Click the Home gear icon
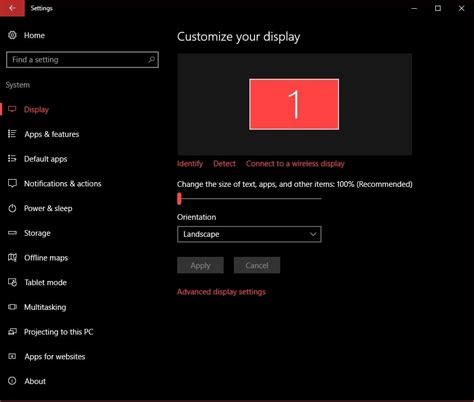 coord(12,35)
